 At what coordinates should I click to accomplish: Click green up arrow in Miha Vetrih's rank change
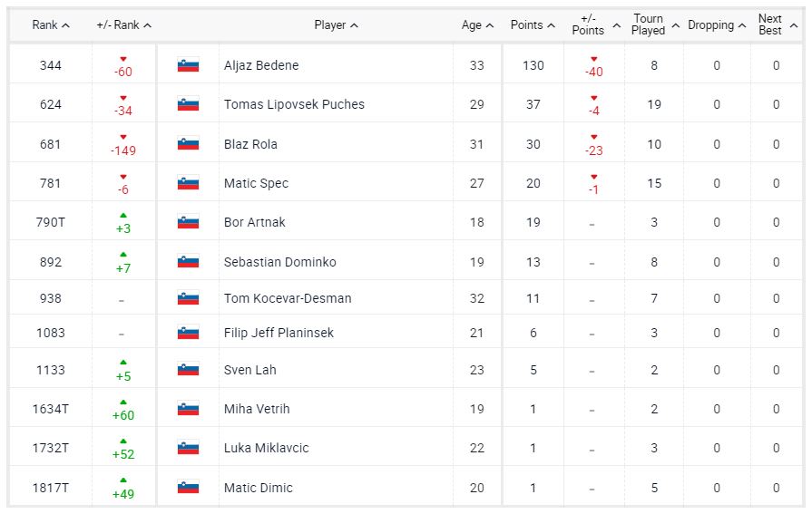pos(123,402)
